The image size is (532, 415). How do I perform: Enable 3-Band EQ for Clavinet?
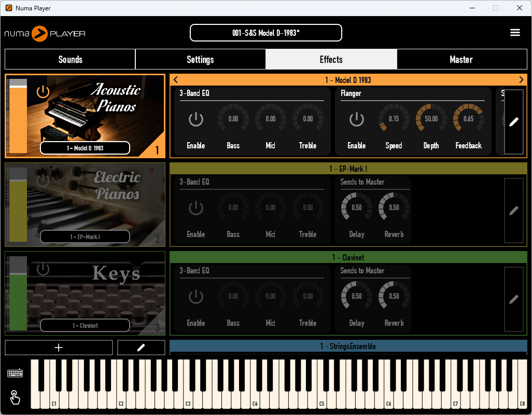click(196, 297)
